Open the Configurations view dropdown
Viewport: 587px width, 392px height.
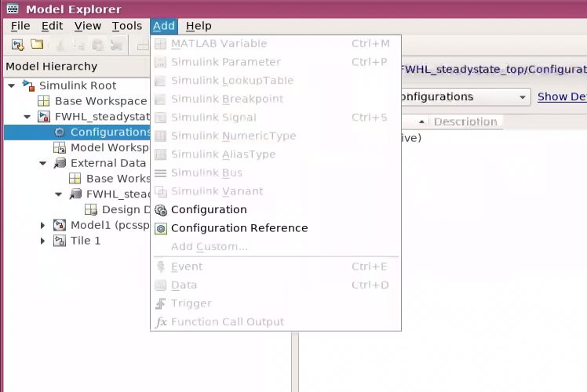[x=522, y=97]
